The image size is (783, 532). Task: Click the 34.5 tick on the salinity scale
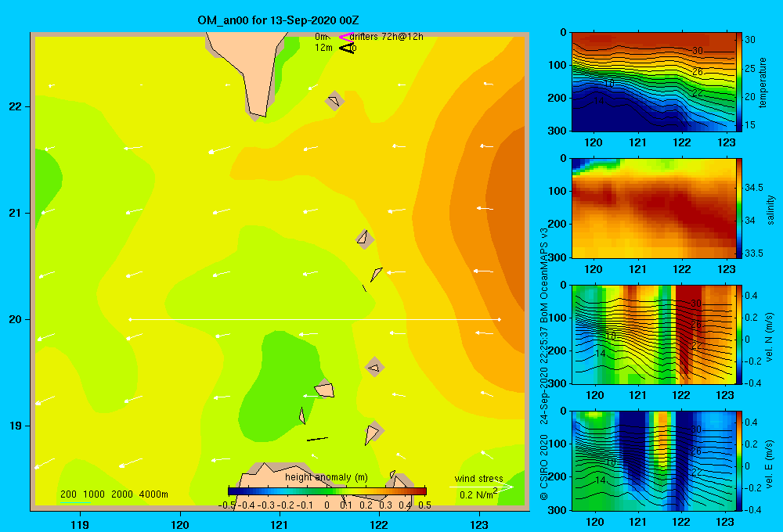(754, 188)
